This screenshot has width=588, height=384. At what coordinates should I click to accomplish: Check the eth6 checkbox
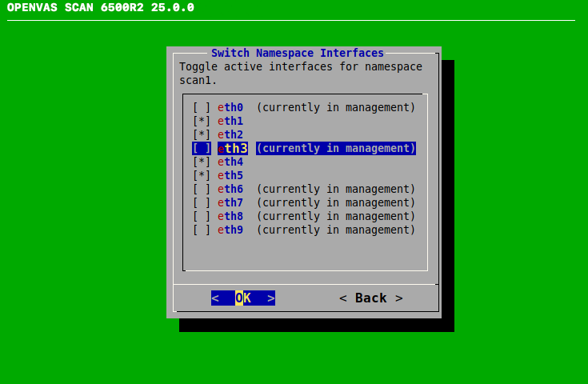[x=202, y=189]
